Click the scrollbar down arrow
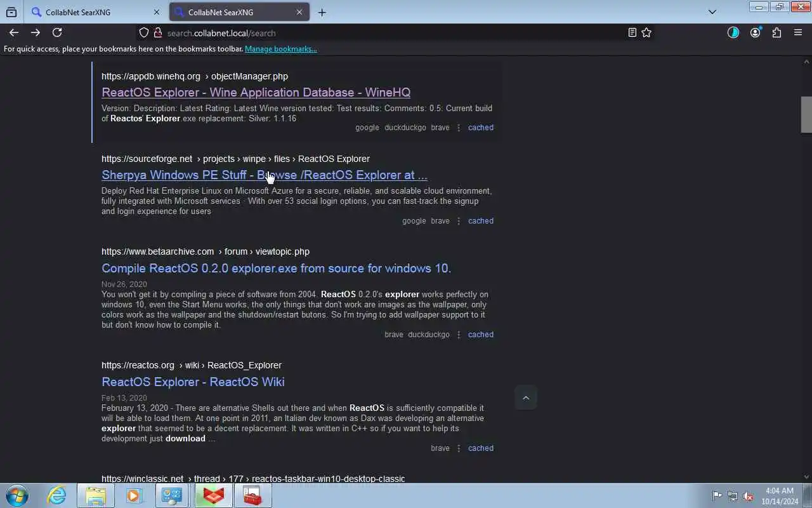 pyautogui.click(x=806, y=477)
